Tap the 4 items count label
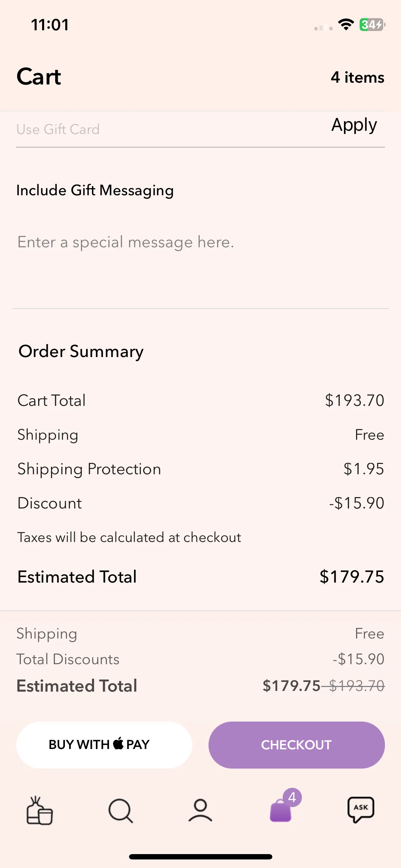Screen dimensions: 401x868 coord(358,77)
